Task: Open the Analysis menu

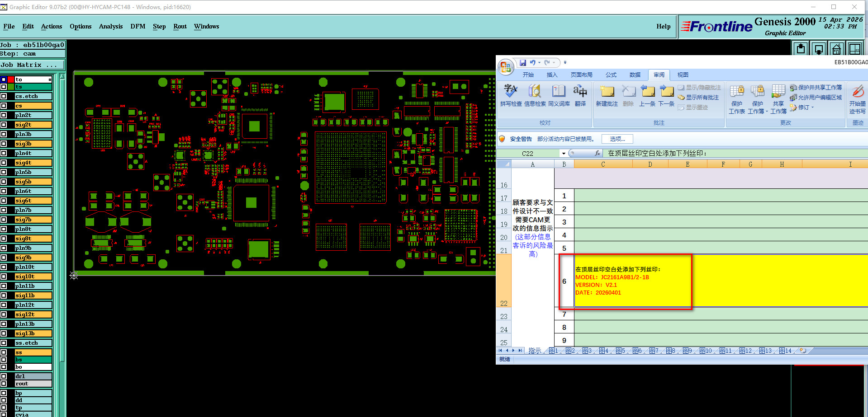Action: [111, 27]
